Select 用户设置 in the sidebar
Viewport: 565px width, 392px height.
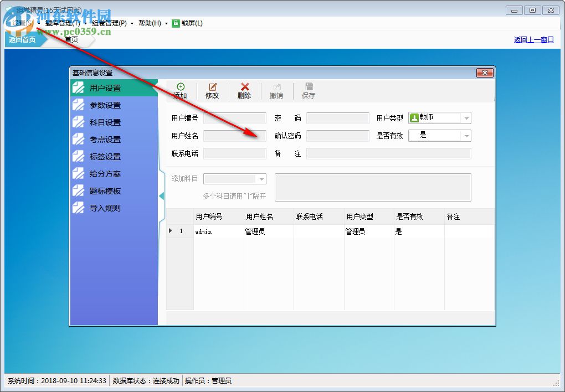pyautogui.click(x=114, y=87)
